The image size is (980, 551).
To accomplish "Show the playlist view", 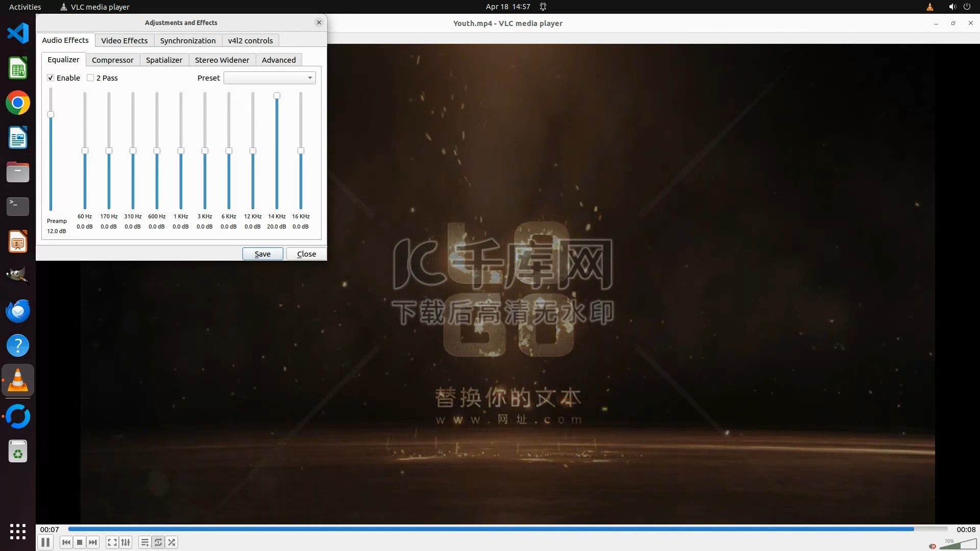I will (x=145, y=542).
